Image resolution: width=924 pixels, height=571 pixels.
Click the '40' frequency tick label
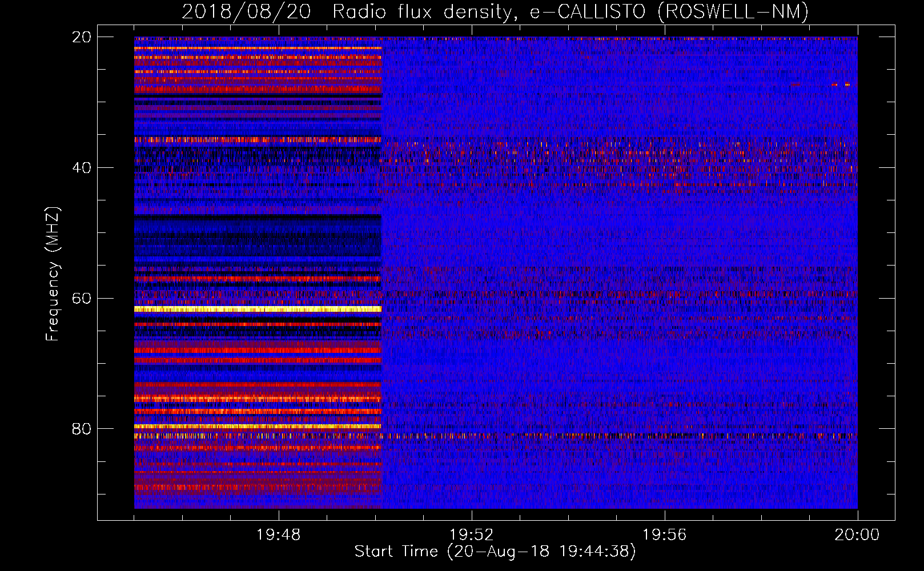pyautogui.click(x=81, y=168)
